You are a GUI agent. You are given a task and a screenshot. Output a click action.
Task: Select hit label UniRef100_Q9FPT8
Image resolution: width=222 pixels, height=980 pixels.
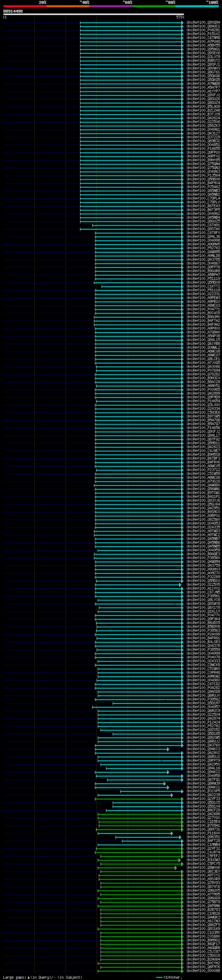tap(203, 267)
